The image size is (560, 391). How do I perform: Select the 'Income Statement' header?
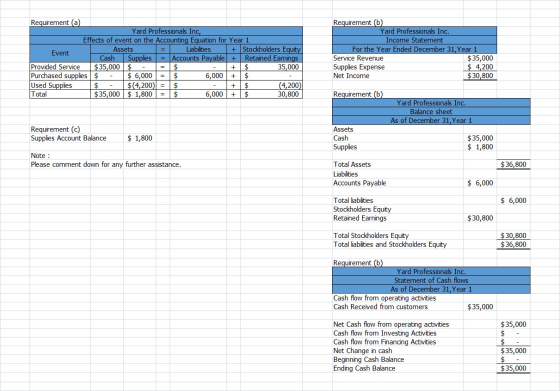point(414,40)
